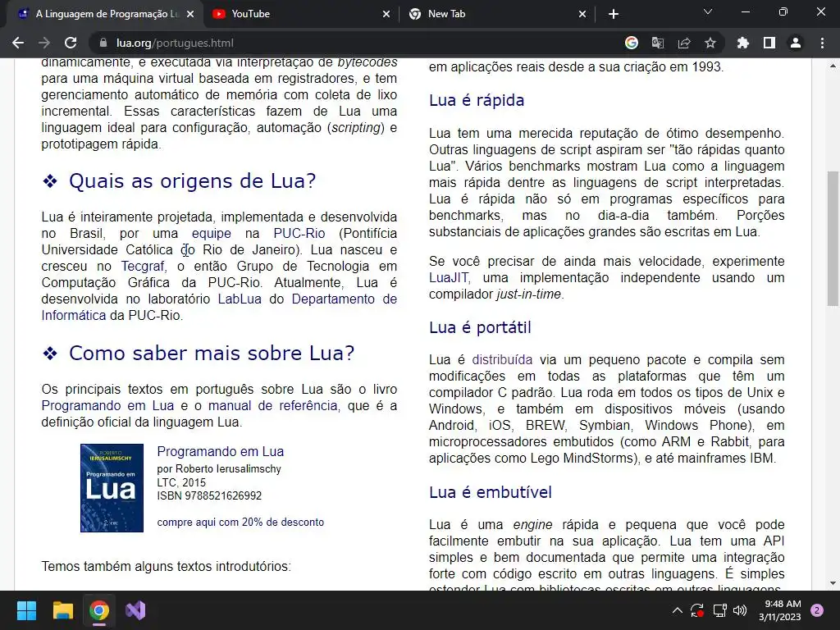
Task: Follow the PUC-Rio link
Action: point(299,234)
